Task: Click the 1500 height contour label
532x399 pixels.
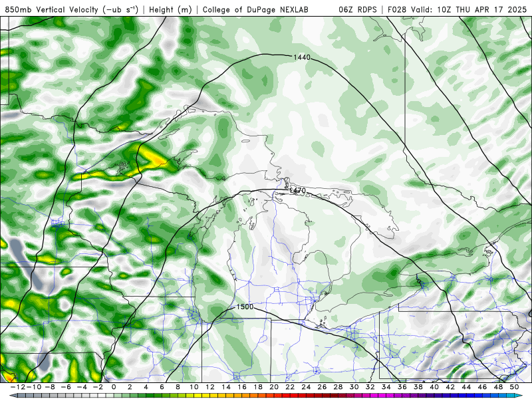Action: [245, 307]
